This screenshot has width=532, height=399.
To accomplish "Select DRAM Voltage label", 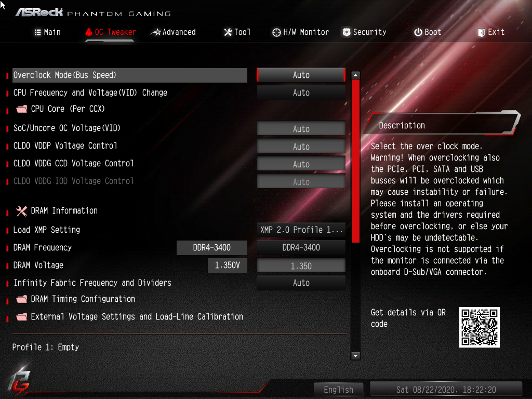I will 38,265.
